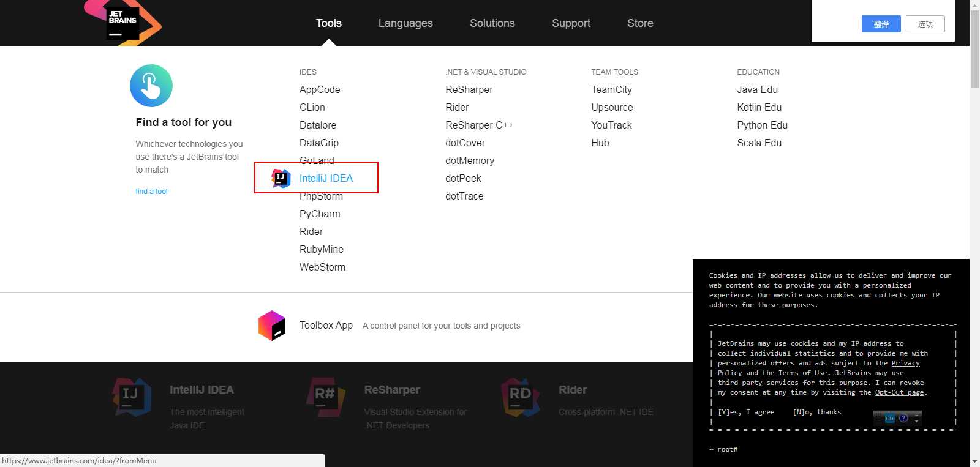Screen dimensions: 980x467
Task: Open the AppCode link
Action: (x=320, y=89)
